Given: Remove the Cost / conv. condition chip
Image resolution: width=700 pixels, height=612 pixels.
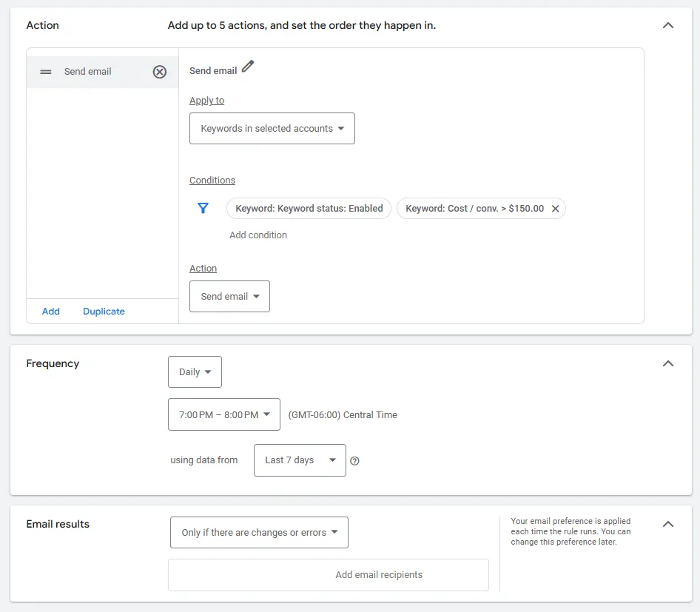Looking at the screenshot, I should (556, 208).
